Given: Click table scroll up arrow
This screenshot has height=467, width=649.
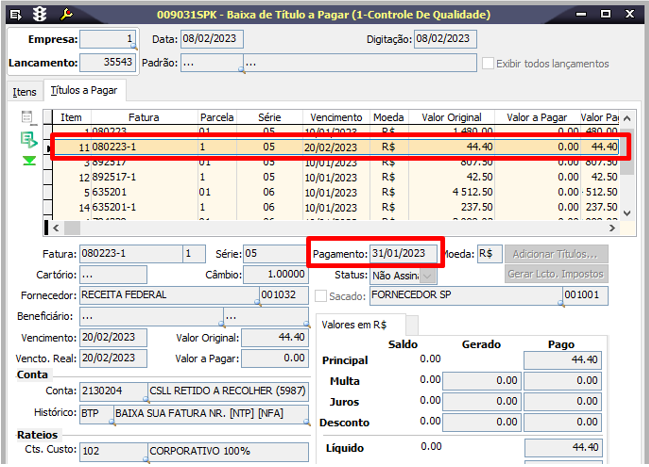Looking at the screenshot, I should 627,118.
